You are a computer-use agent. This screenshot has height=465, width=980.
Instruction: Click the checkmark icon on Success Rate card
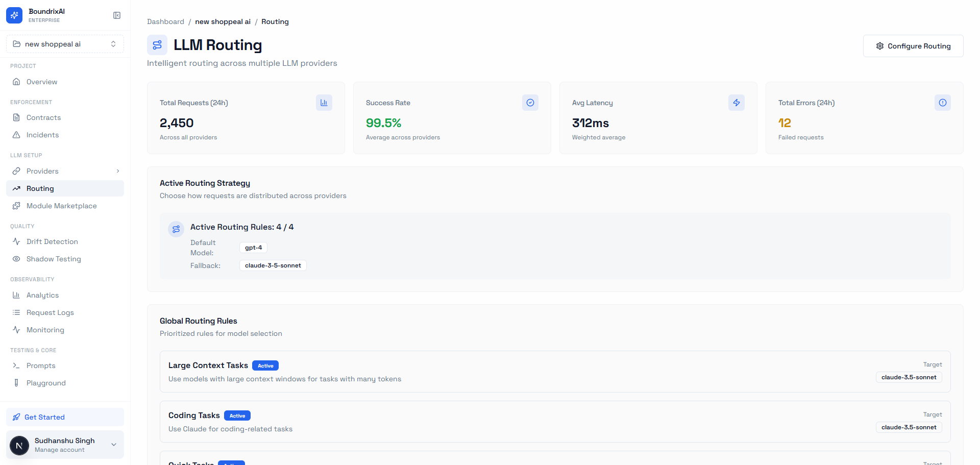530,103
